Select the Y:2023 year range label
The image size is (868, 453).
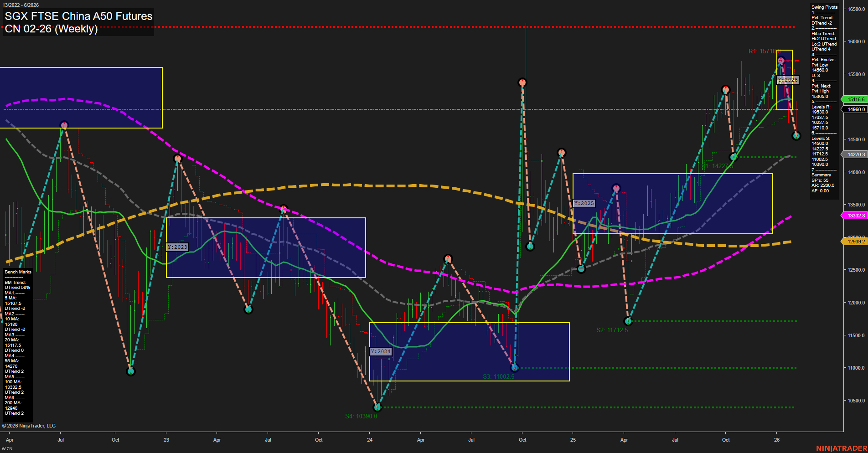coord(177,247)
